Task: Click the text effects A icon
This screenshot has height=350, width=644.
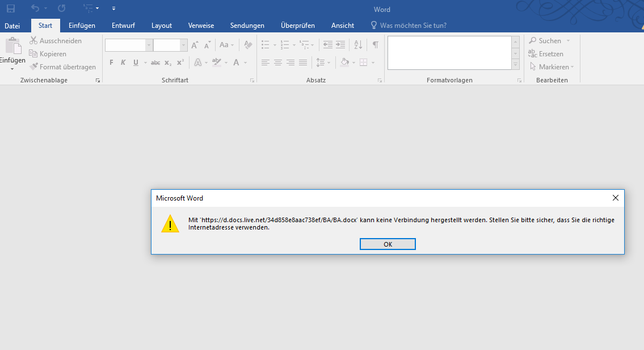Action: pyautogui.click(x=198, y=63)
